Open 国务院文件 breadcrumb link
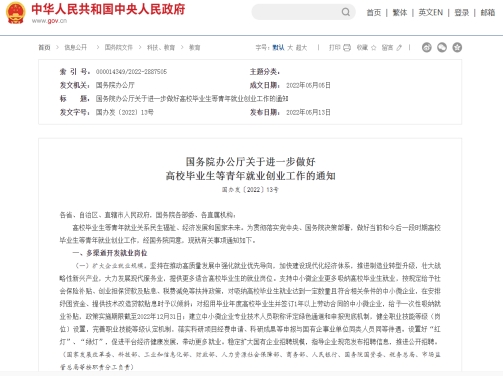 119,48
